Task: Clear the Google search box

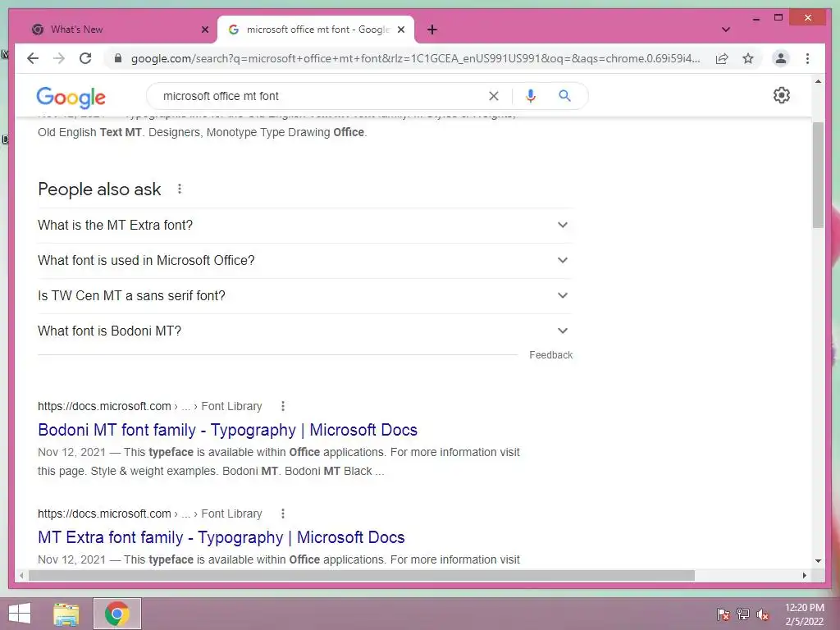Action: 493,96
